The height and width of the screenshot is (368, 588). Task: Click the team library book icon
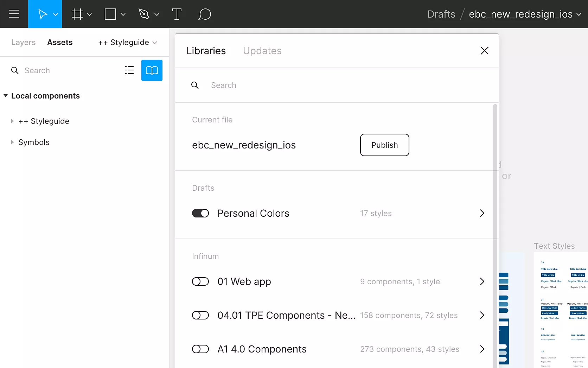(152, 70)
